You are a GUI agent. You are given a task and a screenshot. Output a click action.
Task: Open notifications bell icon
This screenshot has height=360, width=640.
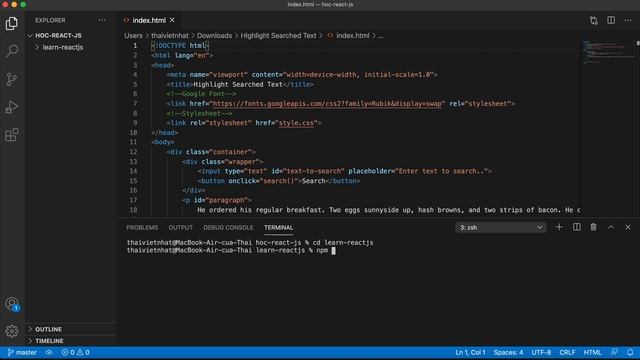pyautogui.click(x=630, y=353)
